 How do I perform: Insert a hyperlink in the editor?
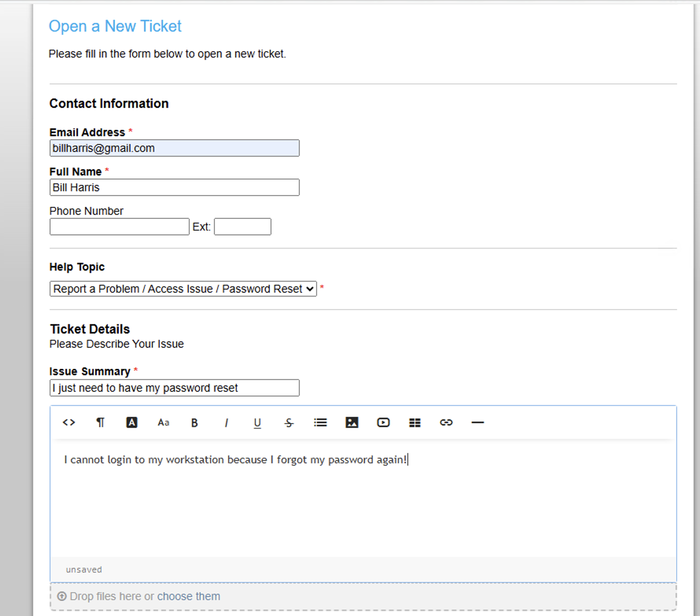(446, 422)
